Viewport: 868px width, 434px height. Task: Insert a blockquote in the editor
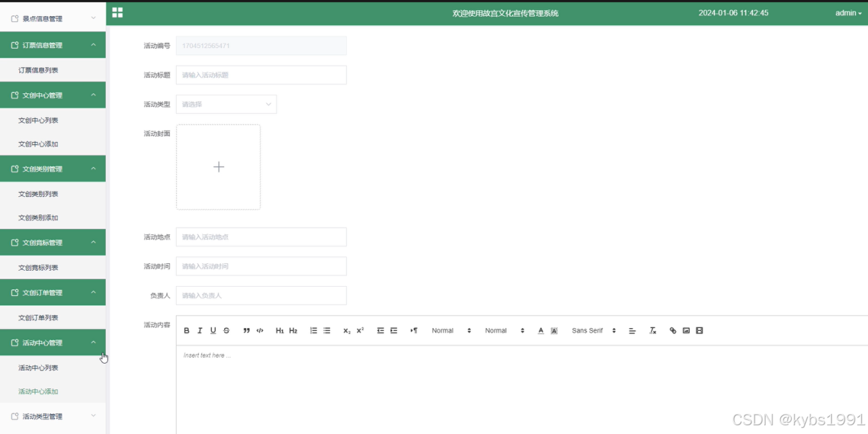(246, 331)
